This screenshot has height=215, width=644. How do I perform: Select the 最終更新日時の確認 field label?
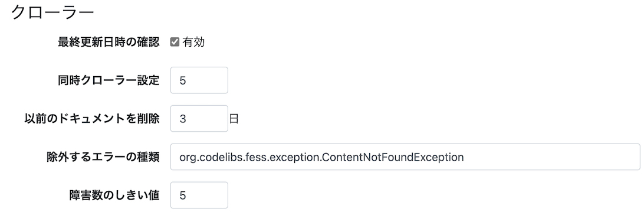[109, 42]
